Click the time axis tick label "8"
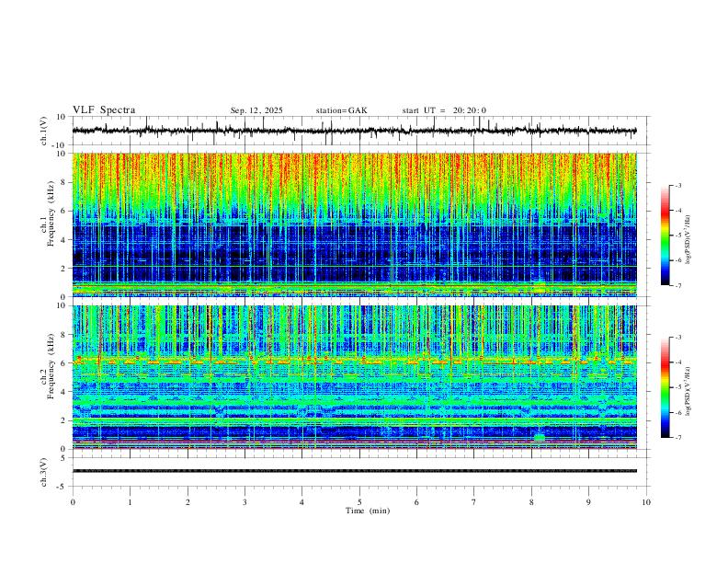 point(531,502)
